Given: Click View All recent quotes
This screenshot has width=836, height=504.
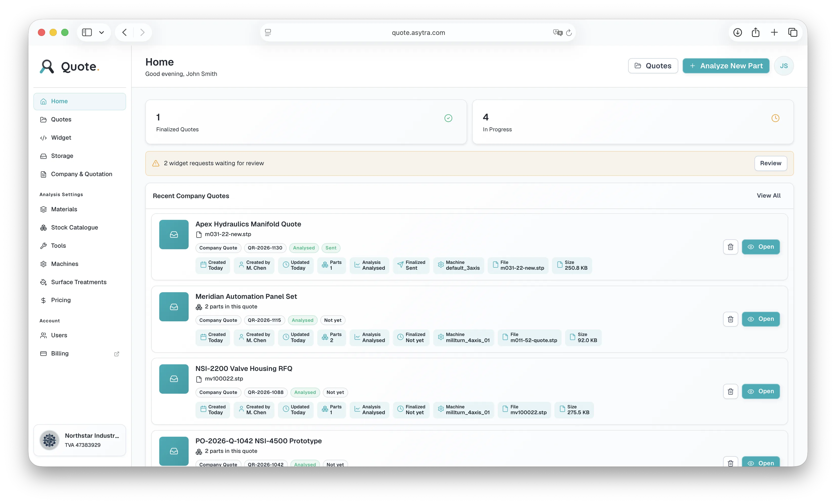Looking at the screenshot, I should pos(768,196).
